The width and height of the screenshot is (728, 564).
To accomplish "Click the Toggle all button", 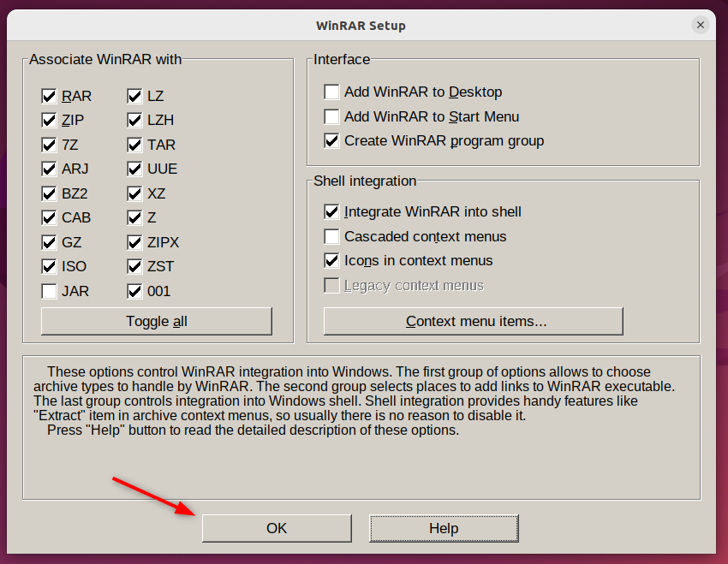I will (157, 321).
